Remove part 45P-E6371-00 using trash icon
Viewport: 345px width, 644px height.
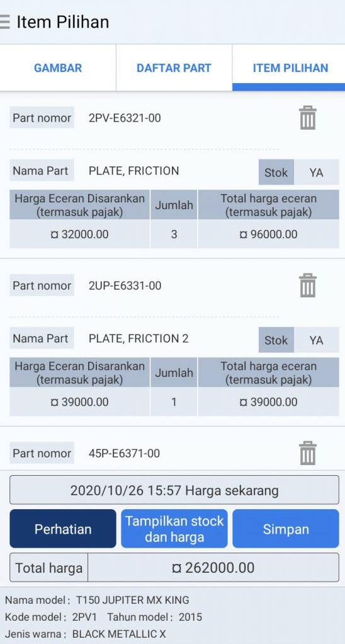click(308, 453)
